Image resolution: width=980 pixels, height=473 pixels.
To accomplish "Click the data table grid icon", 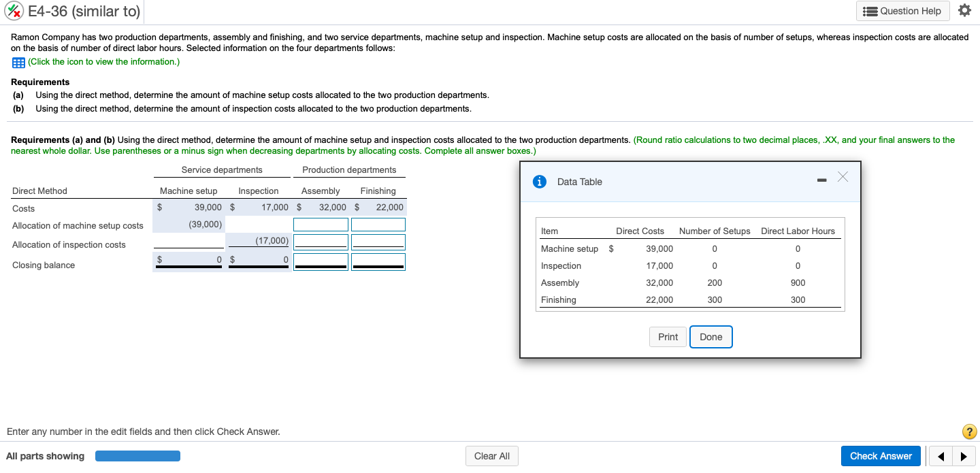I will [x=18, y=62].
